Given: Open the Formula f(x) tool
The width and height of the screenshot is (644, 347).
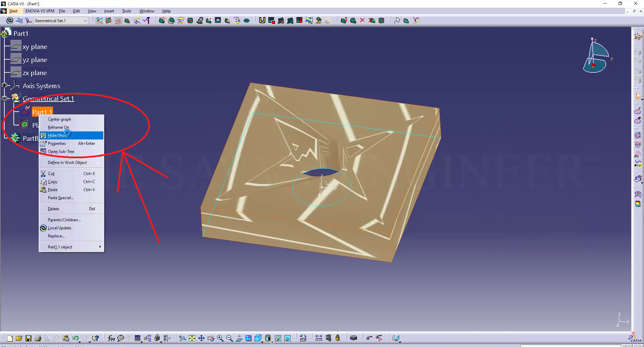Looking at the screenshot, I should point(111,338).
